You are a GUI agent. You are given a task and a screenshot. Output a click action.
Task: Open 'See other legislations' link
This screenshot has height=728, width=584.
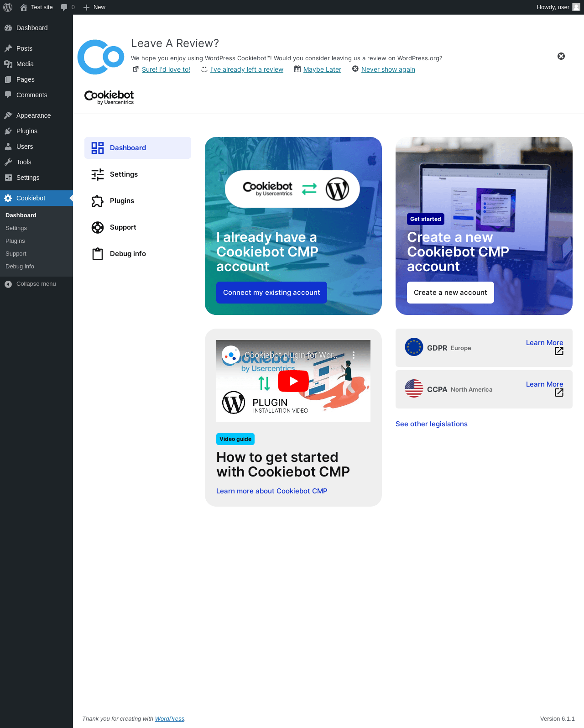pyautogui.click(x=432, y=424)
